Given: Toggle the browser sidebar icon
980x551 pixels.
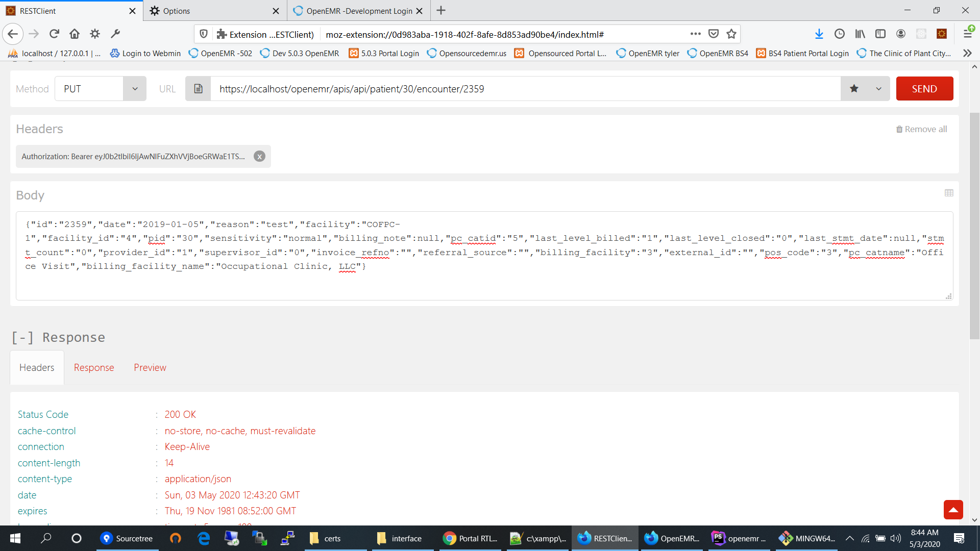Looking at the screenshot, I should (880, 34).
